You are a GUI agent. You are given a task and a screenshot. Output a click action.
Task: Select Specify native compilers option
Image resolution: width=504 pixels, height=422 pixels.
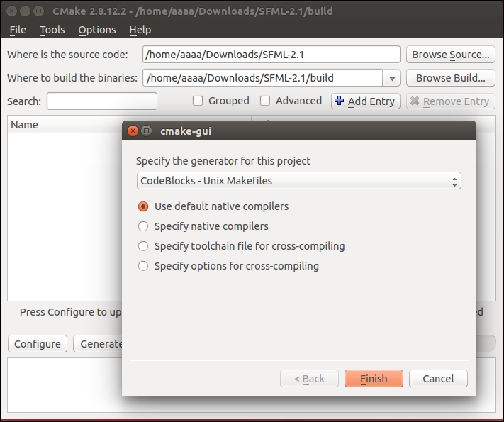tap(143, 226)
